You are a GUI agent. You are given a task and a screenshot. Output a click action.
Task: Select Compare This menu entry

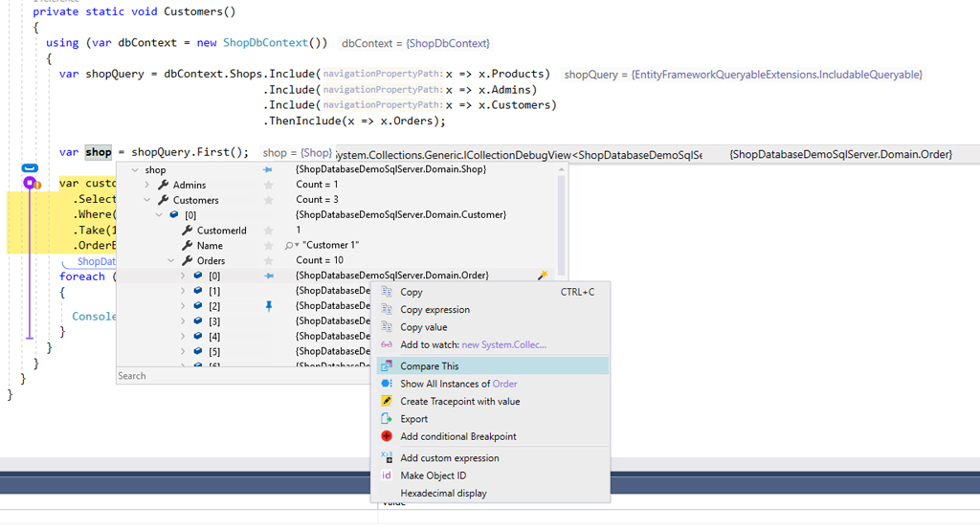click(491, 365)
